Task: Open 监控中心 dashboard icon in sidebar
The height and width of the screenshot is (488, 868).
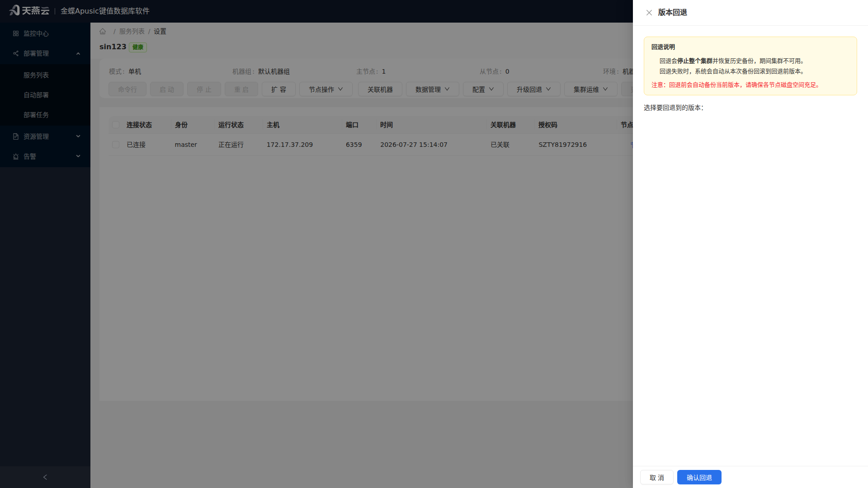Action: point(16,33)
